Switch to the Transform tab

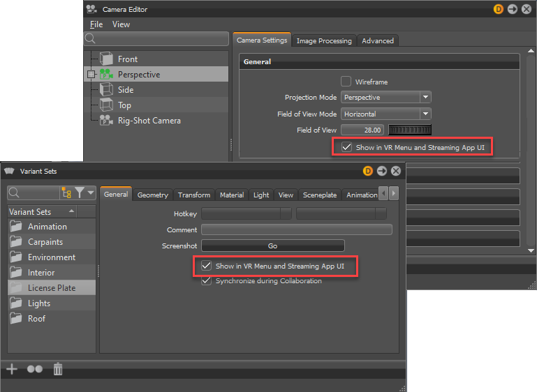194,195
